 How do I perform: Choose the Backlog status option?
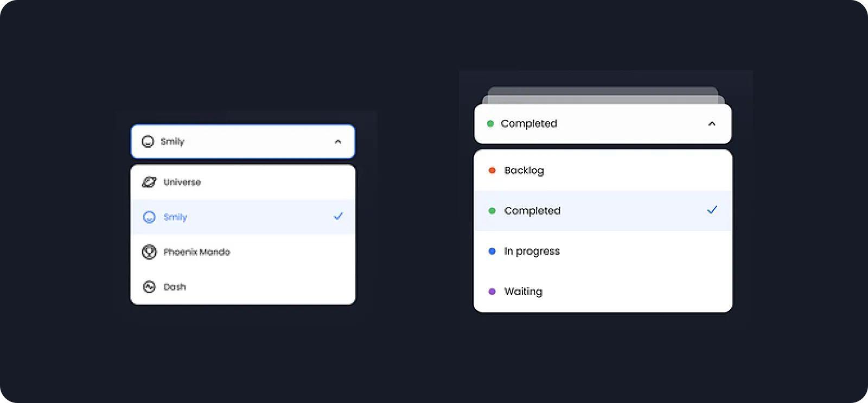603,171
